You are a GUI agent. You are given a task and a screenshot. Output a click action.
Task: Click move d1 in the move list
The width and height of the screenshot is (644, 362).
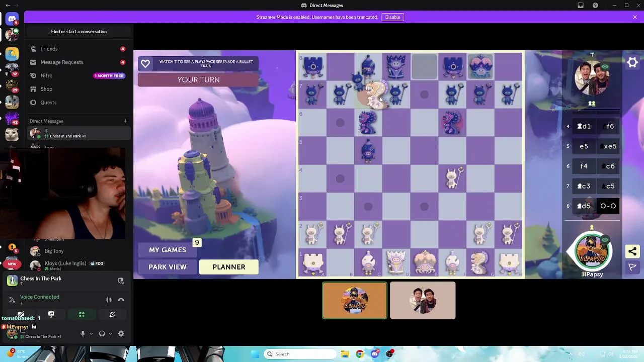[x=584, y=126]
